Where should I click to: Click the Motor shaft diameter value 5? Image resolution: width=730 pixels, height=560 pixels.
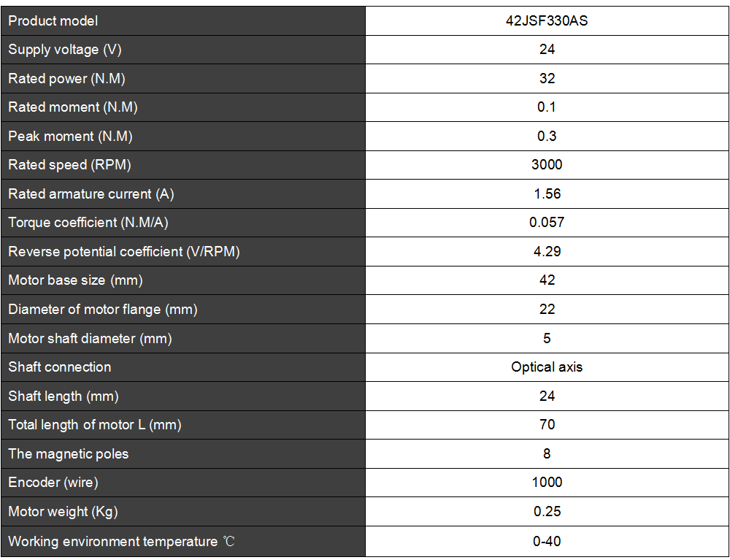point(547,339)
